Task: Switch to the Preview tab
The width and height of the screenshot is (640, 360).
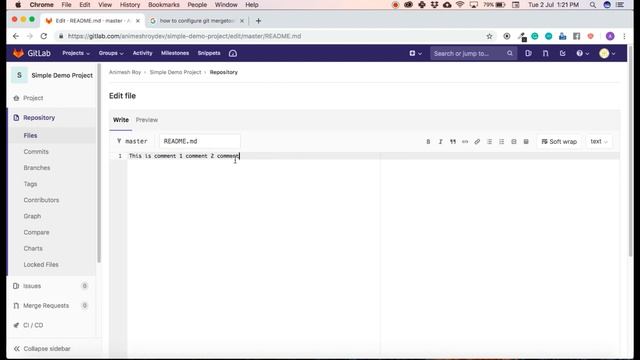Action: 147,120
